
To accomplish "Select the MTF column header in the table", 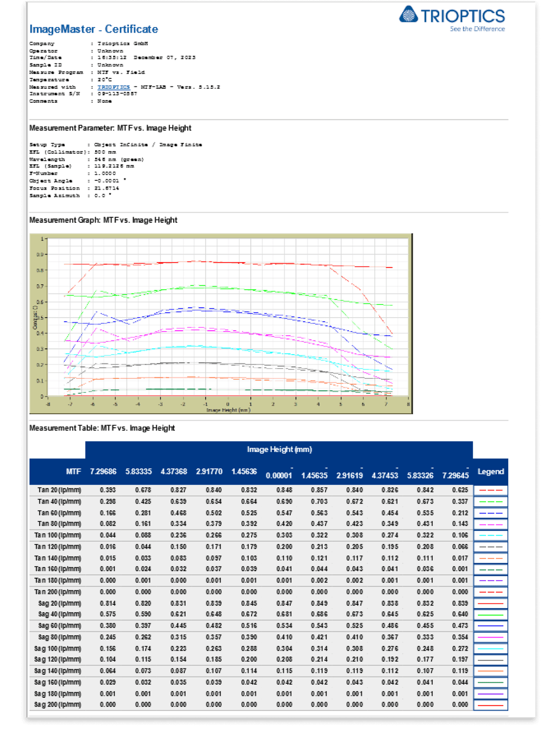I will point(73,472).
